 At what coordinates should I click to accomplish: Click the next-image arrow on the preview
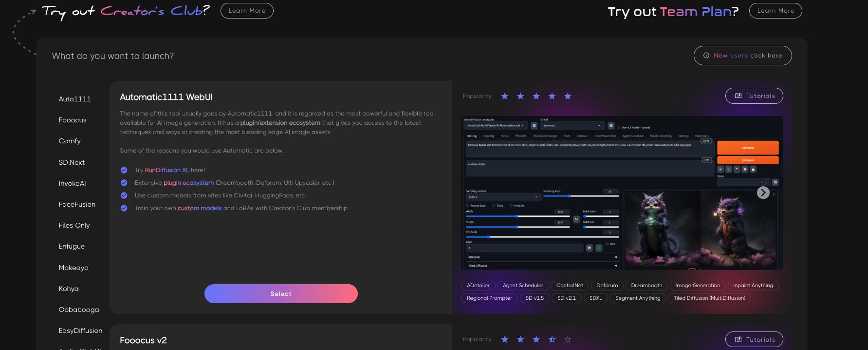tap(763, 193)
